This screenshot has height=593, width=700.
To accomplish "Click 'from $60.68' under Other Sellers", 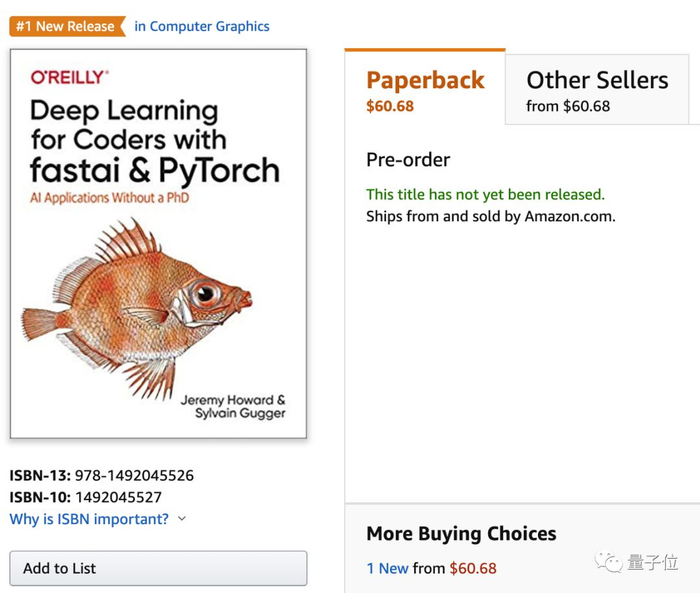I will pyautogui.click(x=568, y=106).
